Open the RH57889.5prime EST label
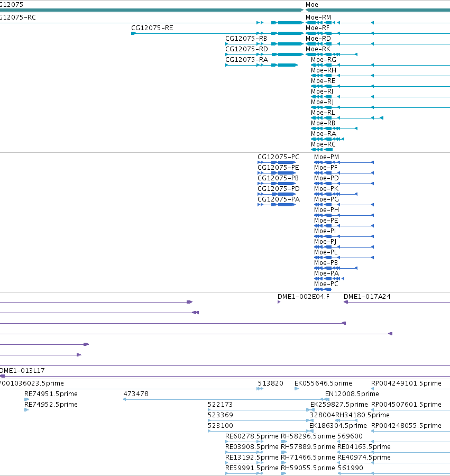This screenshot has width=450, height=476. click(x=308, y=447)
